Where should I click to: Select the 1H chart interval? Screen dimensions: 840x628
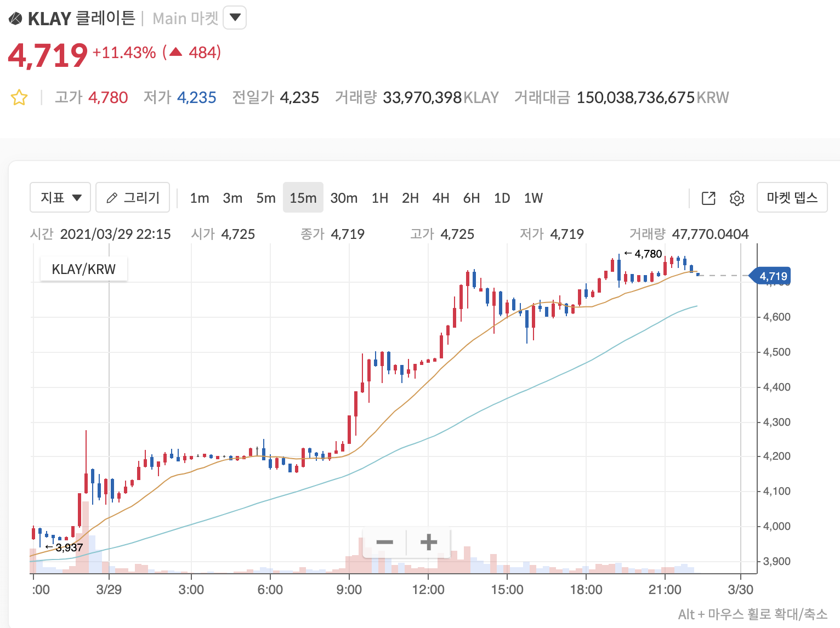coord(380,198)
